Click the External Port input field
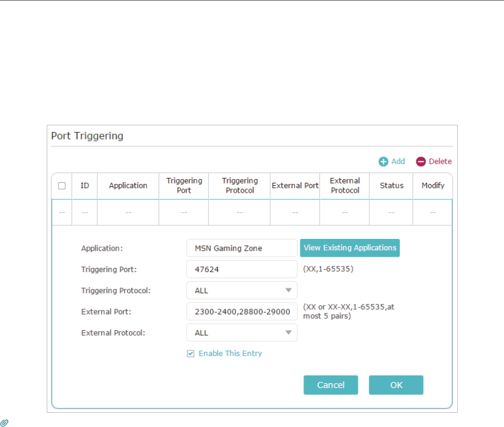The height and width of the screenshot is (427, 504). 242,312
